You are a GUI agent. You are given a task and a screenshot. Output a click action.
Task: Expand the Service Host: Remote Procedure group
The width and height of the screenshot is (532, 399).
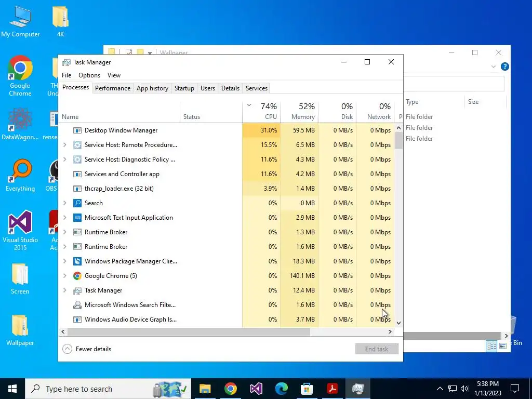tap(65, 145)
